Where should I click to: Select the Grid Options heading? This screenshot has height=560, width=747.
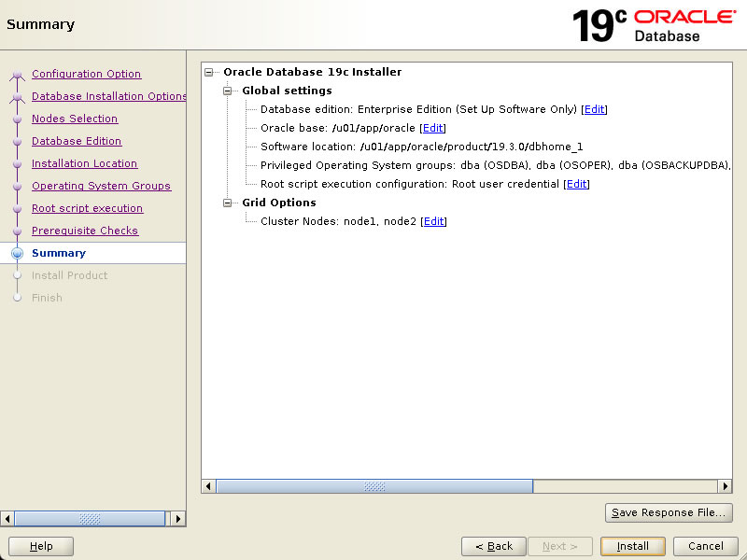click(x=279, y=203)
